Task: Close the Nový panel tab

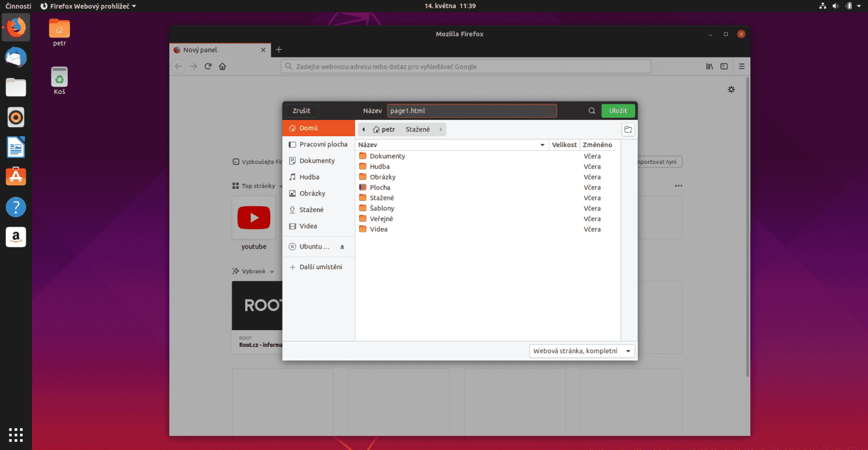Action: (263, 50)
